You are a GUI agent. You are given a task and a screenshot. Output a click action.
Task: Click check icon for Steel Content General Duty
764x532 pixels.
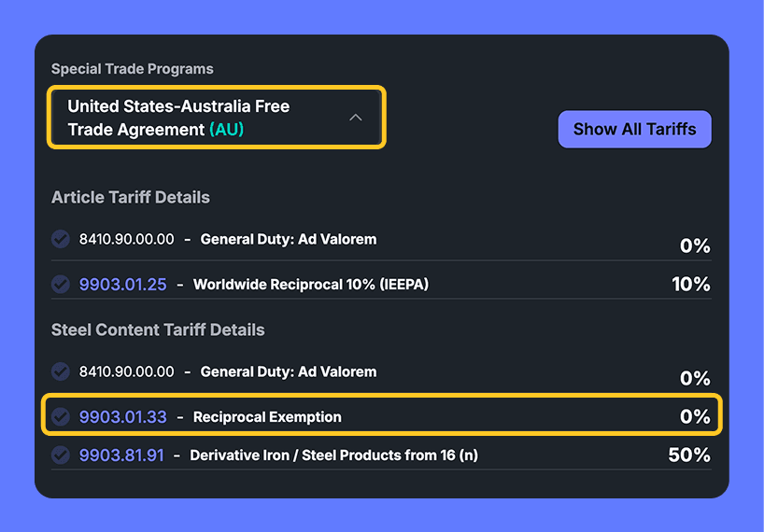tap(61, 371)
